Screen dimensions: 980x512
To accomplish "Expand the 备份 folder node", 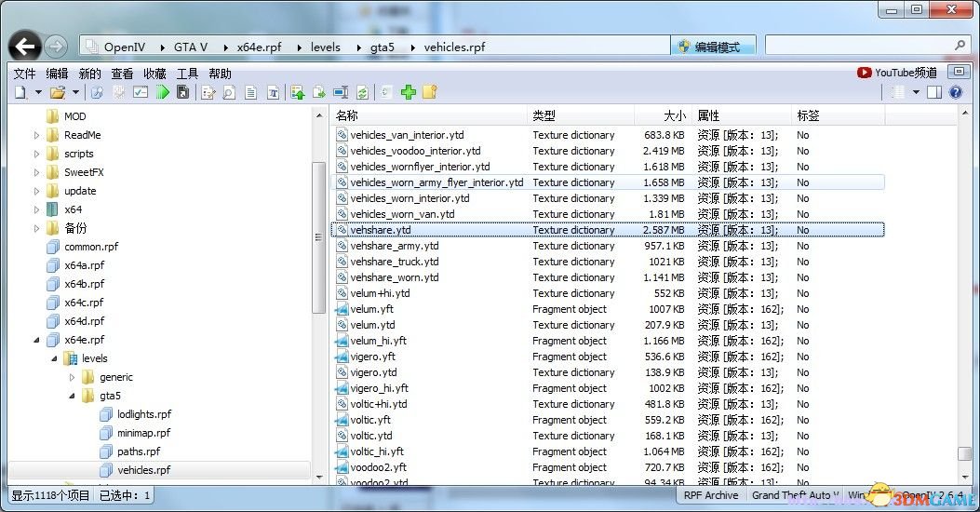I will (x=36, y=228).
